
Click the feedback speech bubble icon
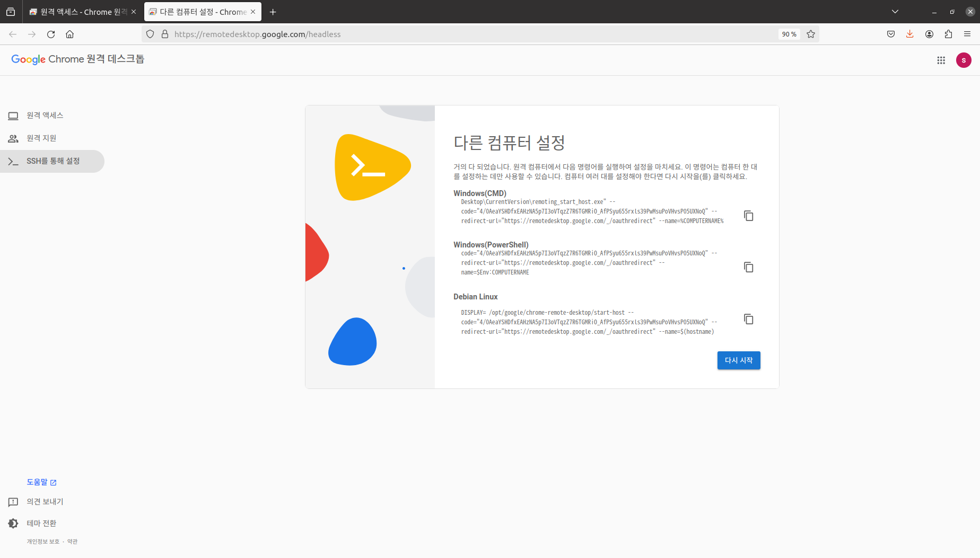point(13,502)
